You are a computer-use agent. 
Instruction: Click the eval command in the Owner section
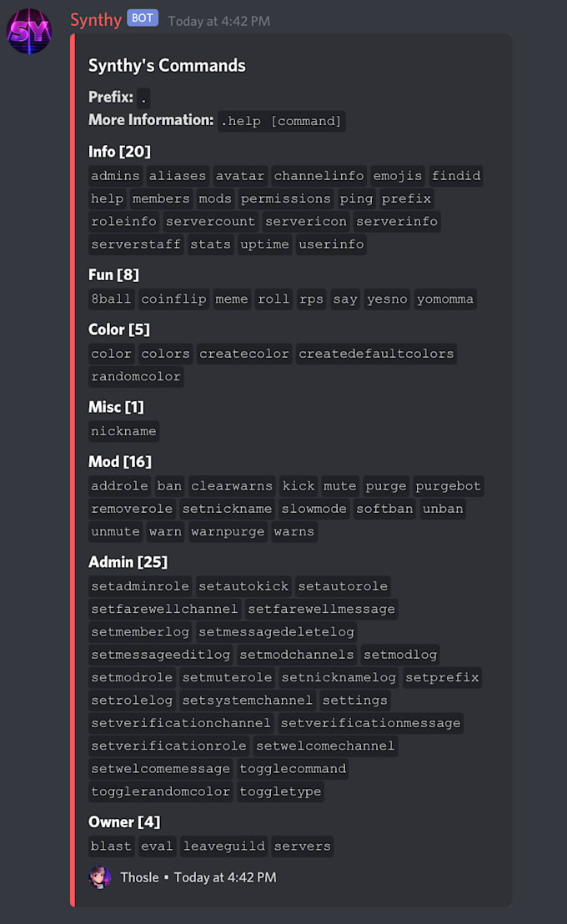157,846
